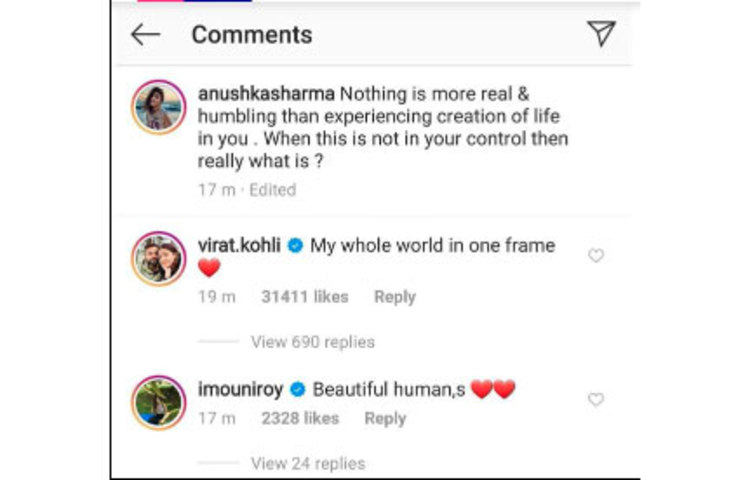This screenshot has width=750, height=480.
Task: Like imouniroy's comment with heart
Action: click(596, 399)
